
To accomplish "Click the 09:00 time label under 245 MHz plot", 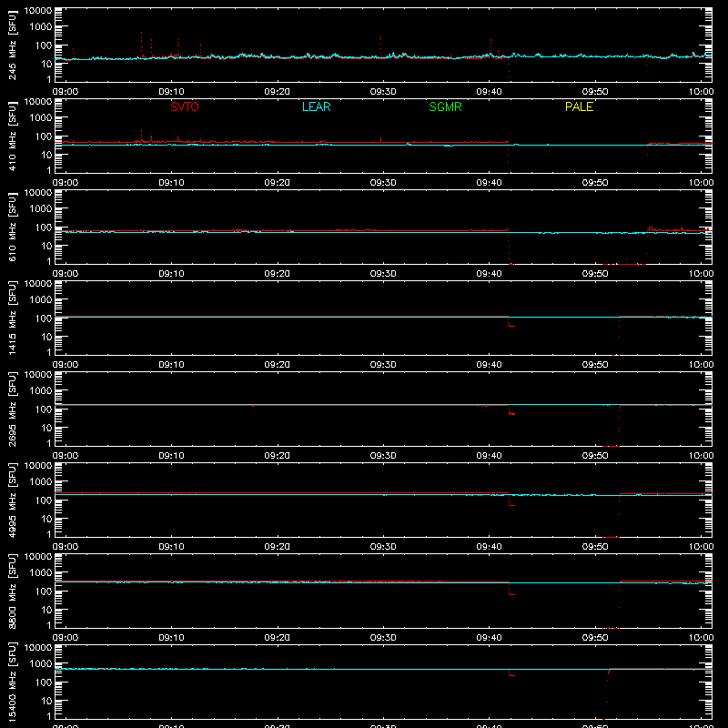I will point(66,92).
